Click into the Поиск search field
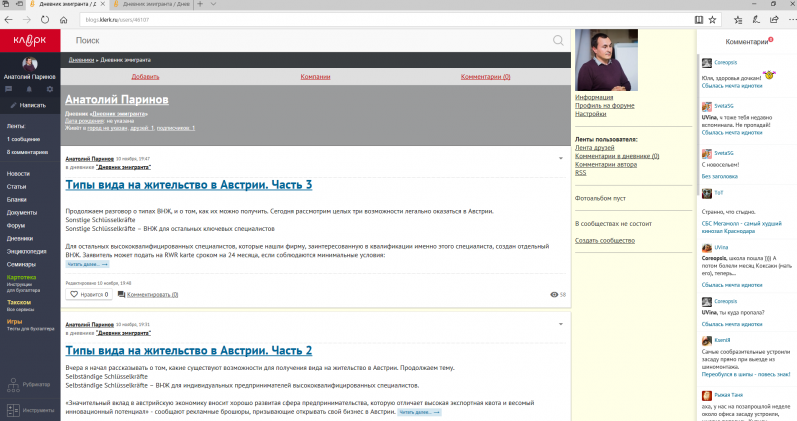Image resolution: width=797 pixels, height=421 pixels. pos(300,40)
